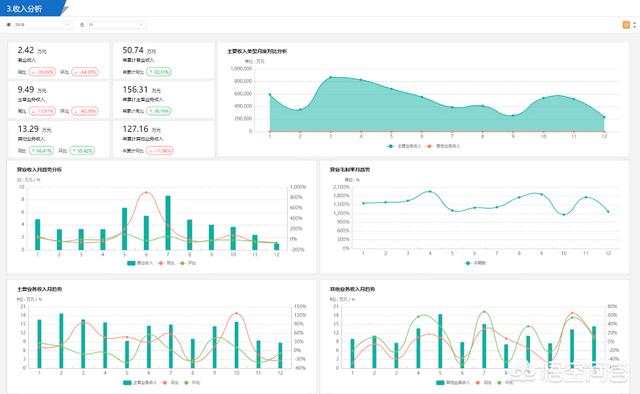Click green growth badge in the 156.31 card
Viewport: 640px width, 394px height.
[159, 111]
